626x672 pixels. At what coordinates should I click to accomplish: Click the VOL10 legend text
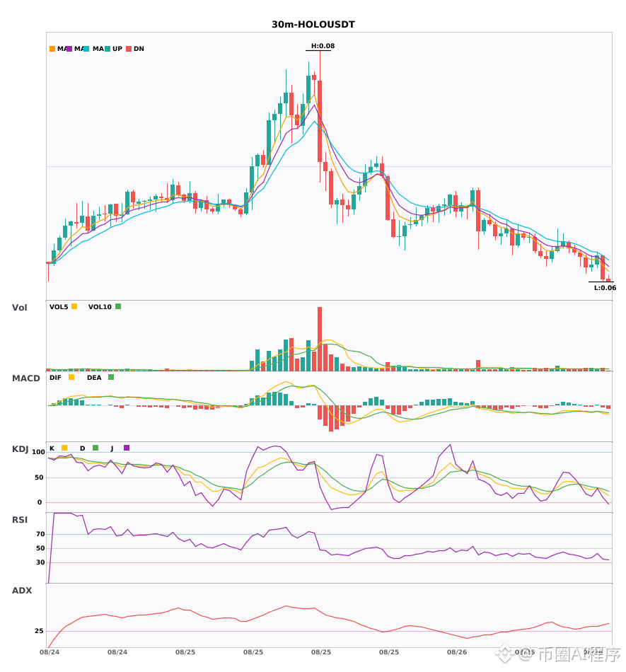click(100, 307)
